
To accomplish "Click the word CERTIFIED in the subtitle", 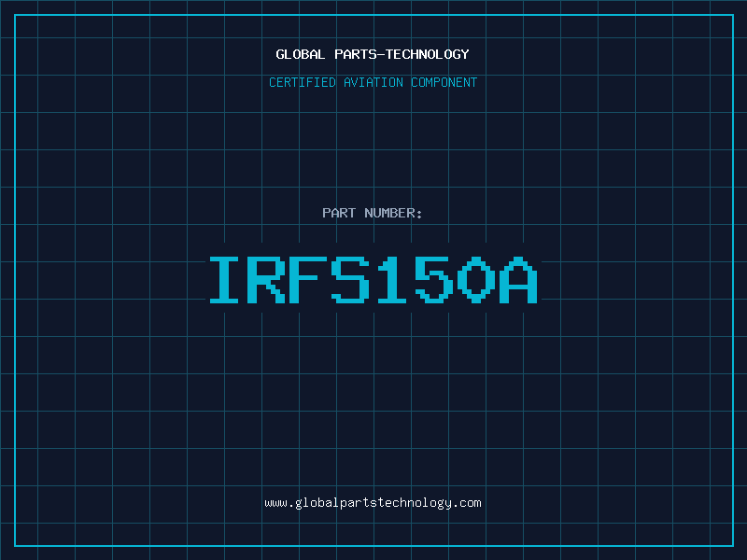I will coord(304,82).
